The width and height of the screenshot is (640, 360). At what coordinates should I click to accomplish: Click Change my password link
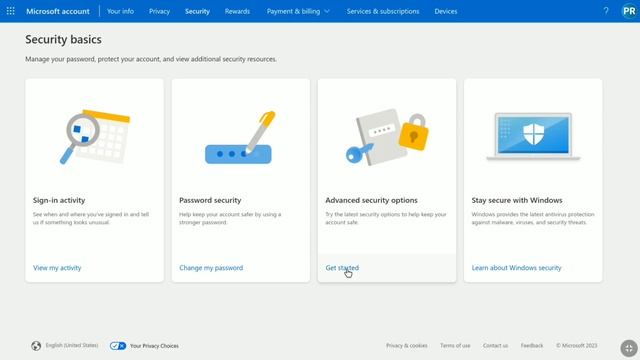tap(211, 268)
